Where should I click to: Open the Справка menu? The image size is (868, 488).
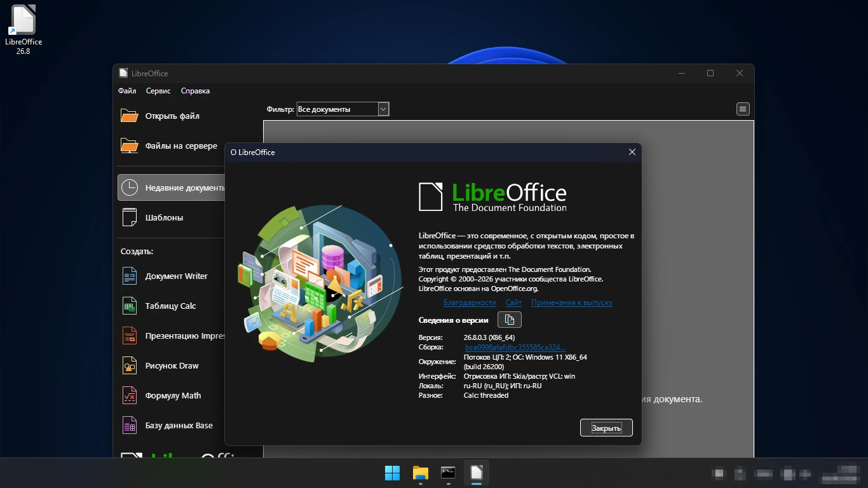195,91
